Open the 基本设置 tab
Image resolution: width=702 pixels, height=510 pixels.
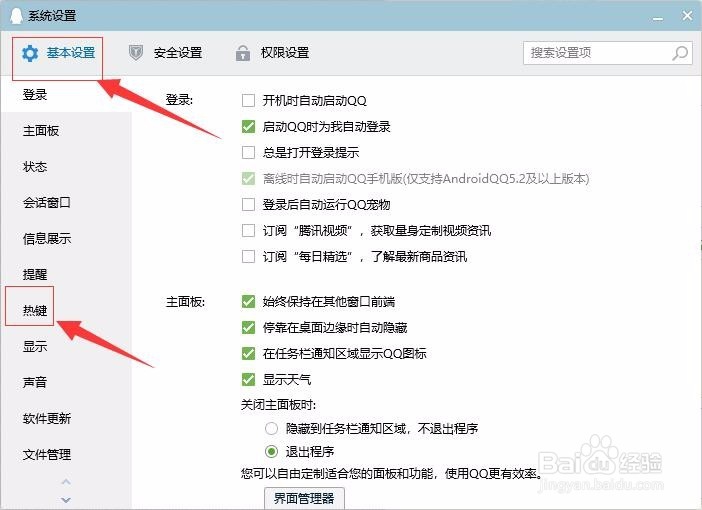click(x=58, y=53)
